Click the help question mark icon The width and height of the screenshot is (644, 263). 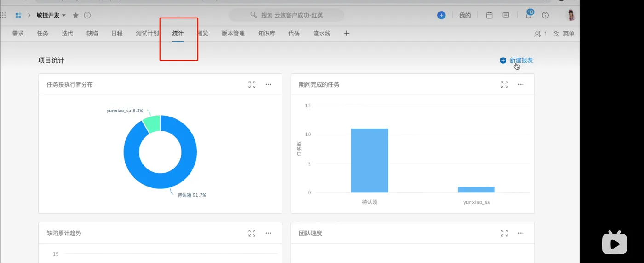tap(545, 15)
